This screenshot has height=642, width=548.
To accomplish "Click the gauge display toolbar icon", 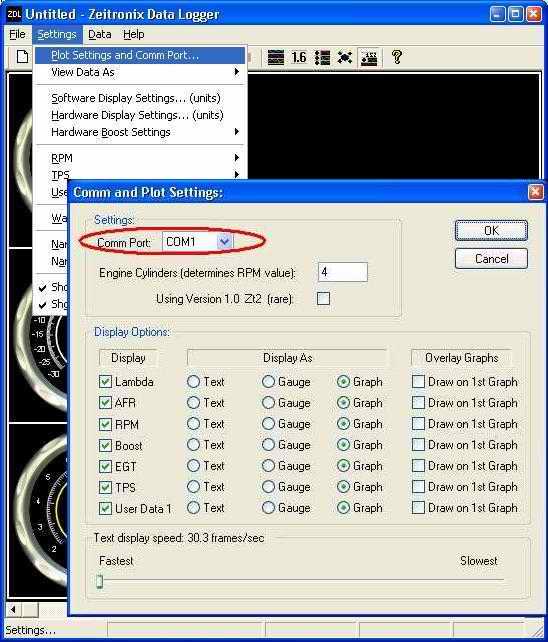I will [x=369, y=57].
